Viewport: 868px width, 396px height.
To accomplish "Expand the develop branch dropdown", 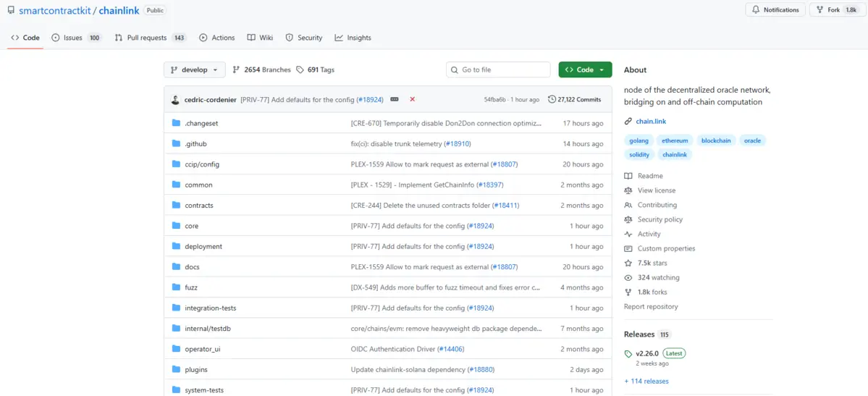I will [x=194, y=69].
